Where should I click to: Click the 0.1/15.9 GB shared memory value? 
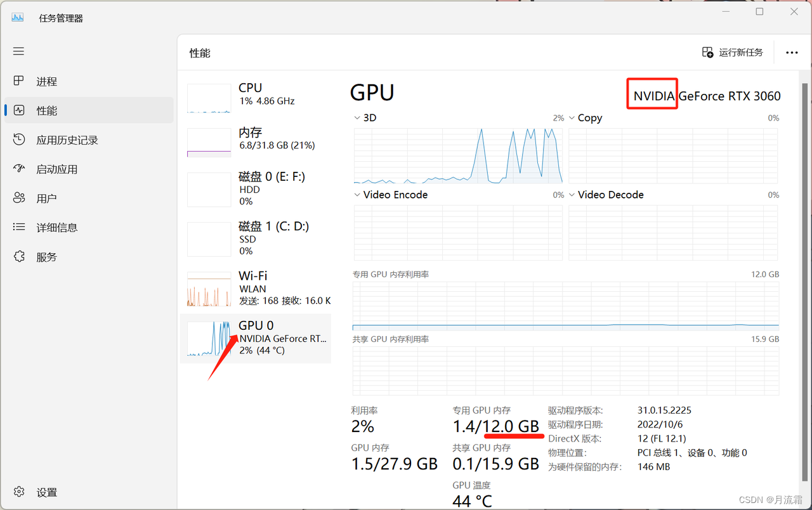[496, 464]
